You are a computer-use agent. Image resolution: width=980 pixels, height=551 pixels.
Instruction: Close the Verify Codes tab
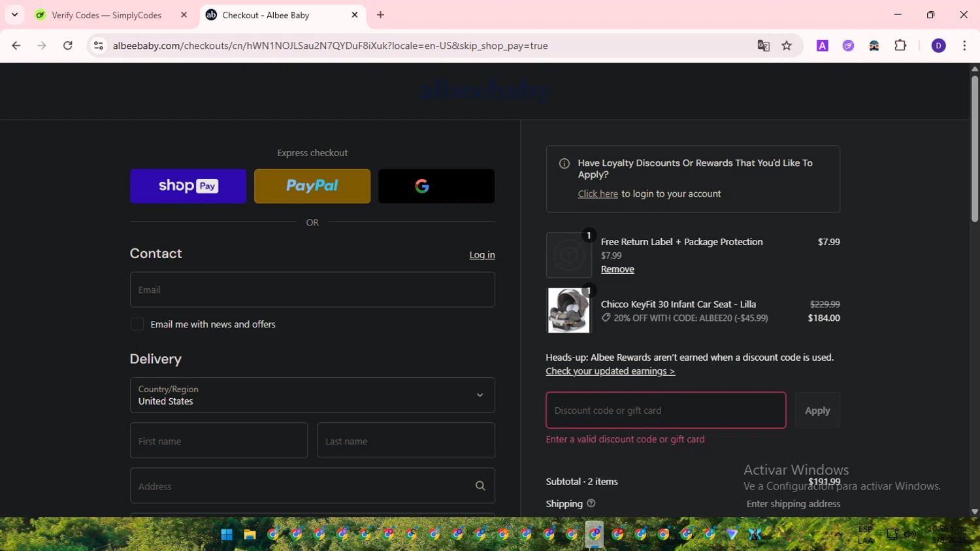click(x=184, y=15)
